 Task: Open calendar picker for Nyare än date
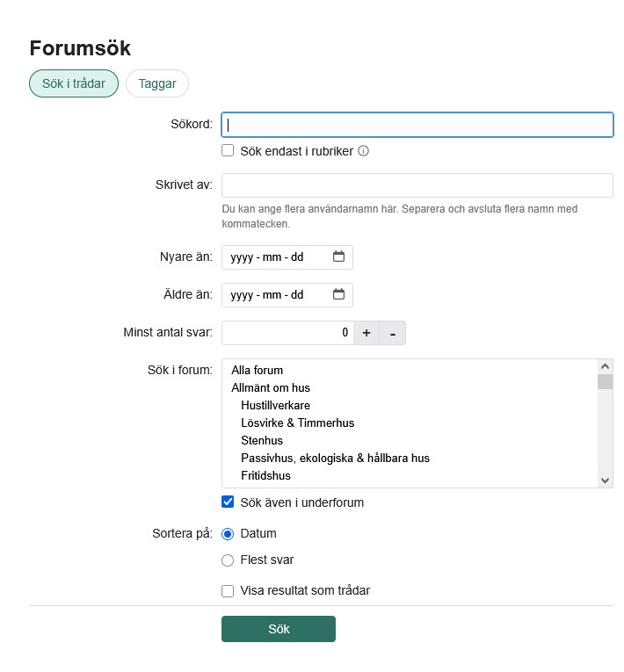tap(339, 257)
